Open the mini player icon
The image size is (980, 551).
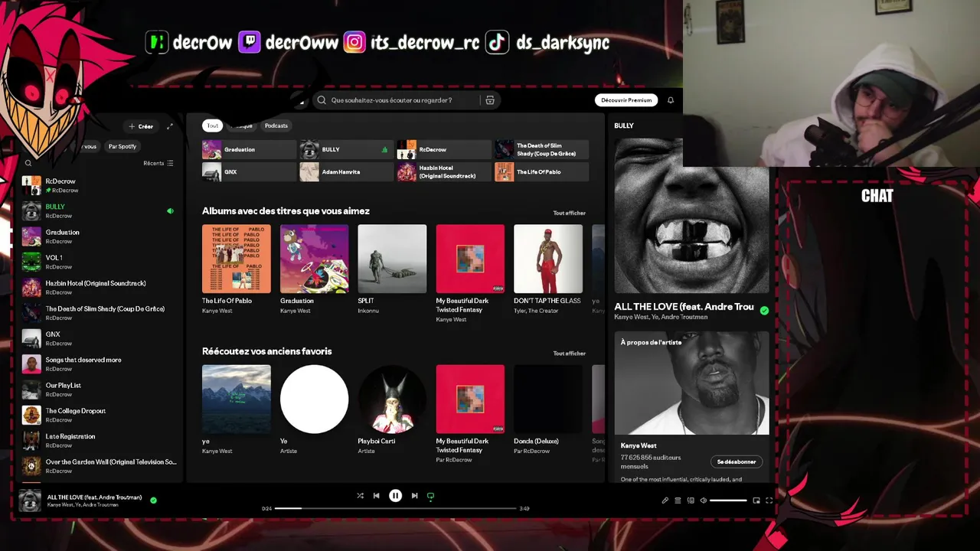point(756,500)
